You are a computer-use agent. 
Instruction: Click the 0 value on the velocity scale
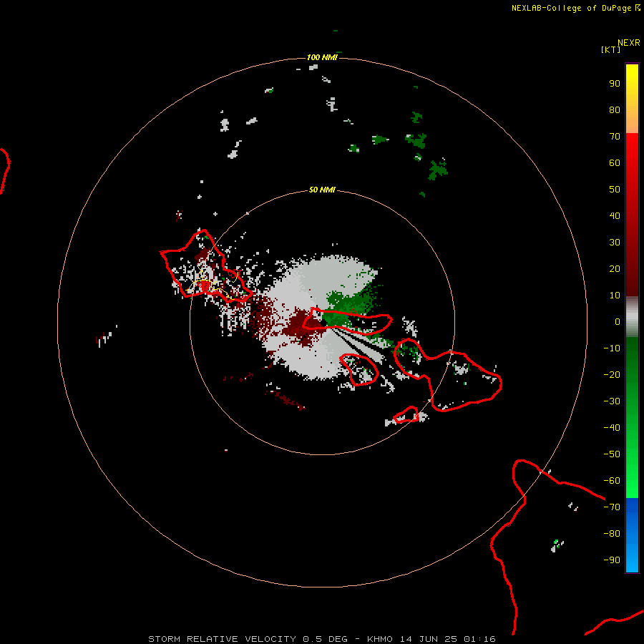click(x=618, y=322)
